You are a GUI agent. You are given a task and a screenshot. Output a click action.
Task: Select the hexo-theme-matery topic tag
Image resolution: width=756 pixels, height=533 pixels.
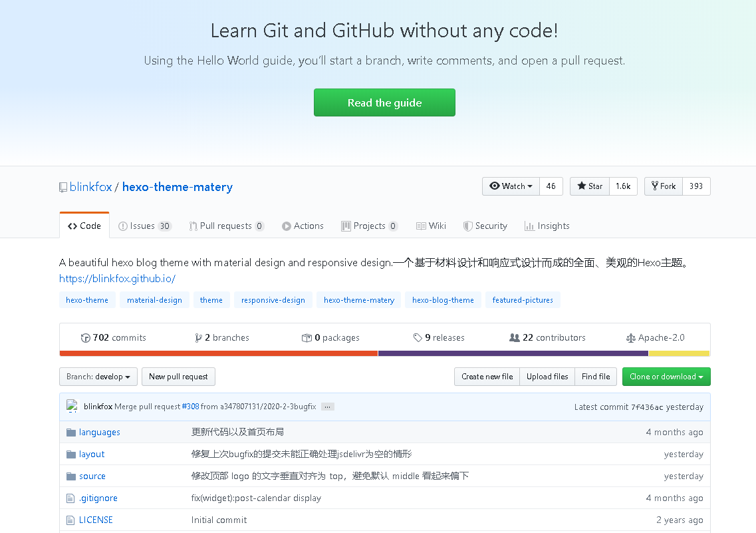[358, 300]
